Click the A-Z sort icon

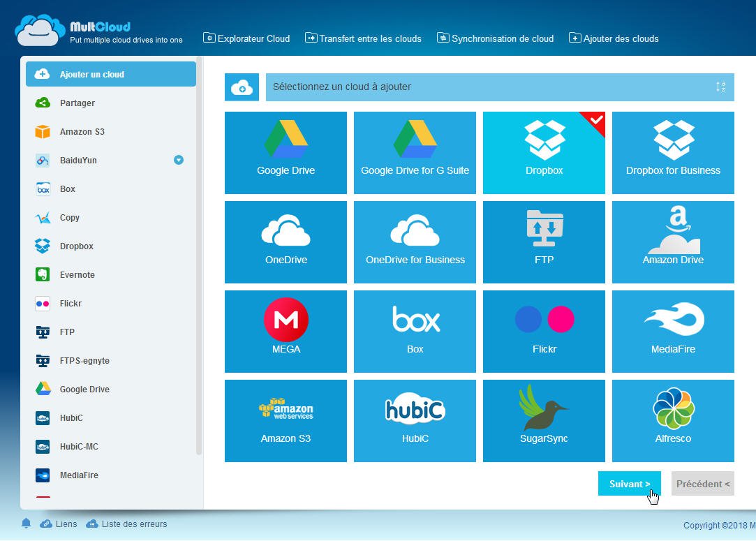[x=721, y=87]
